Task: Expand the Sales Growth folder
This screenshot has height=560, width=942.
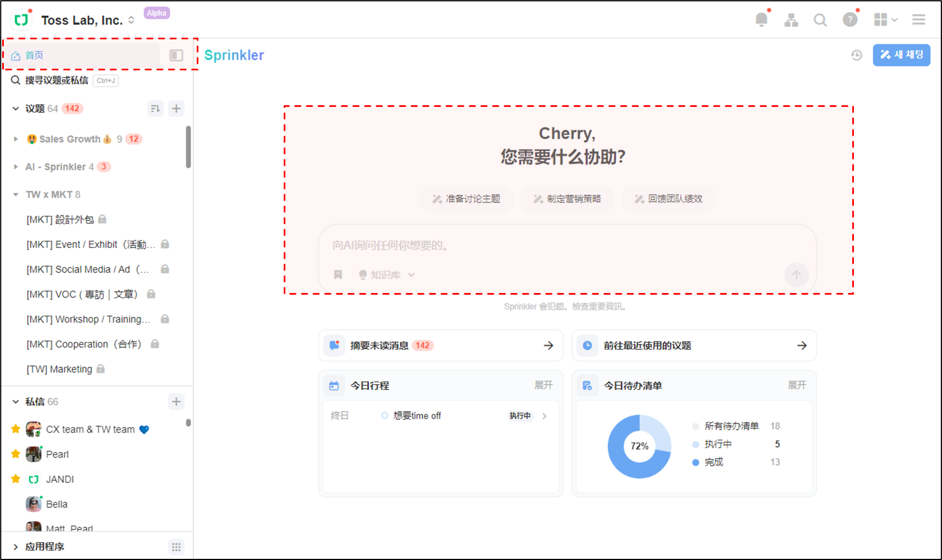Action: [x=16, y=139]
